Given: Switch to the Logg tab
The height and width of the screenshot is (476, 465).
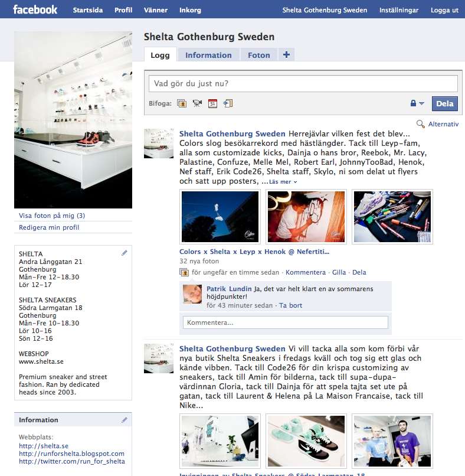Looking at the screenshot, I should click(x=160, y=55).
